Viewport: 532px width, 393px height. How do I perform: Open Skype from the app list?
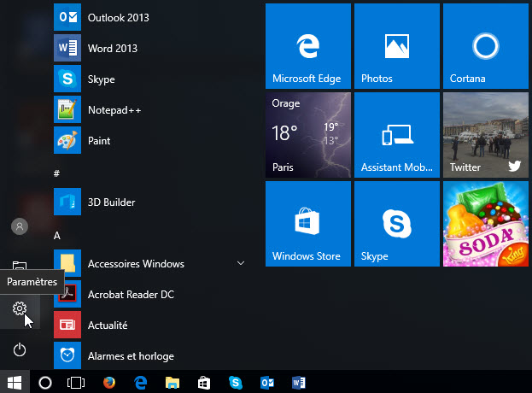[149, 79]
